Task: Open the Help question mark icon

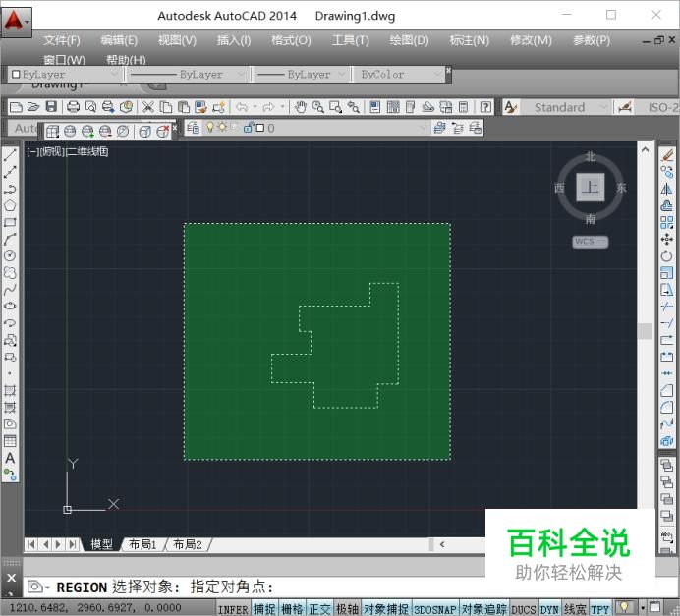Action: point(485,107)
